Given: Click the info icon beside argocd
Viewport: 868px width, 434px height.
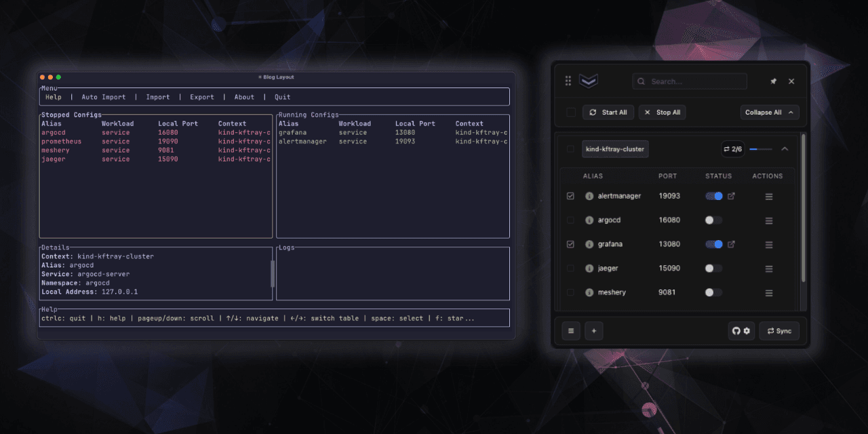Looking at the screenshot, I should click(589, 220).
